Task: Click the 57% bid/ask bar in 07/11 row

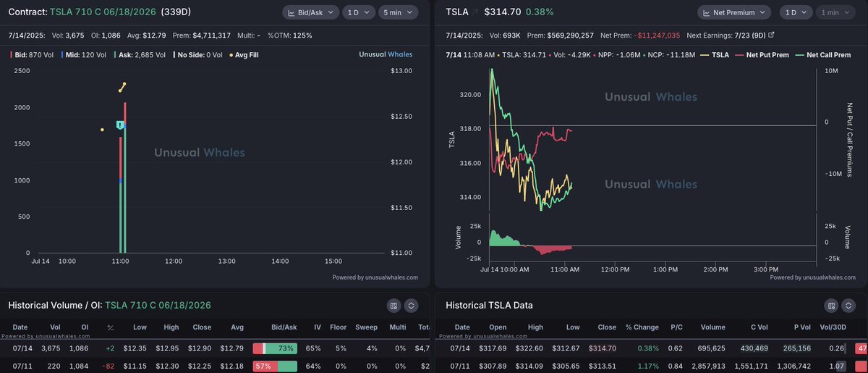Action: point(275,367)
